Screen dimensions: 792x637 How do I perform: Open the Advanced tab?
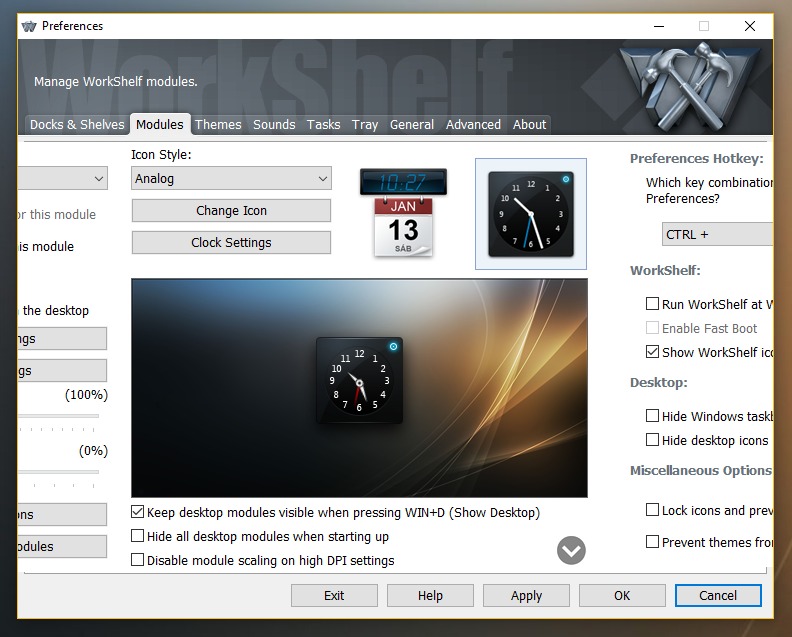click(x=473, y=124)
